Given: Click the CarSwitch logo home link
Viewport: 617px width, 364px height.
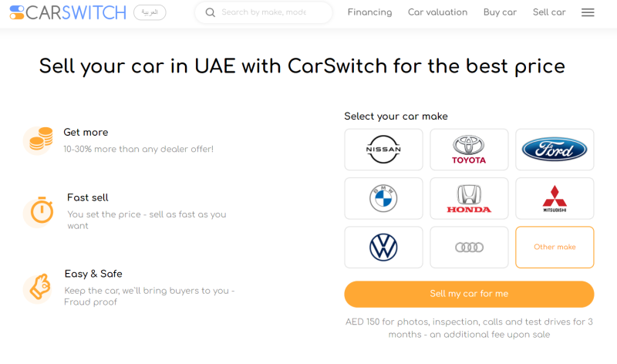Looking at the screenshot, I should 68,12.
